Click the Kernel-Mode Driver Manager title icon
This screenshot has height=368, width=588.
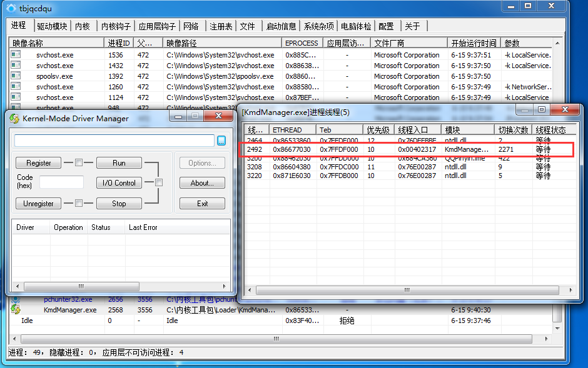pos(14,119)
